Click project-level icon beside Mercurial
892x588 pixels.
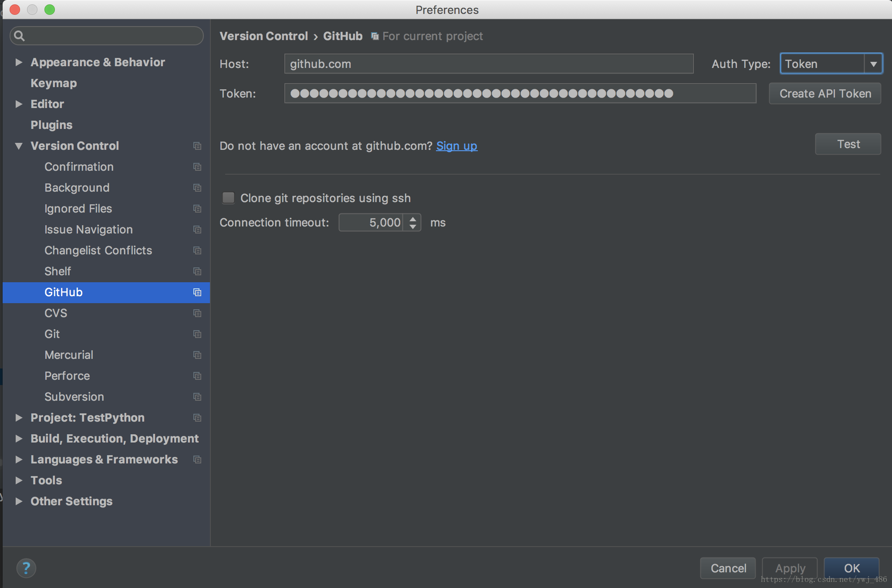pyautogui.click(x=197, y=355)
